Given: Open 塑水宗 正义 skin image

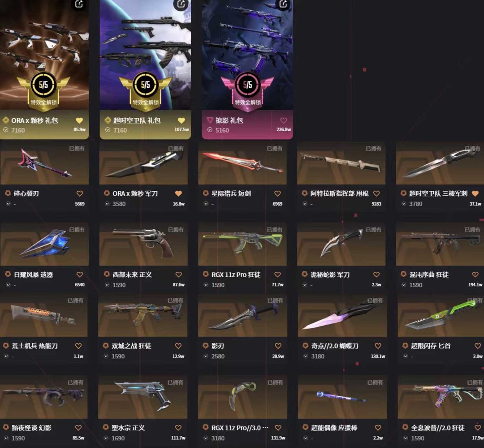Looking at the screenshot, I should (x=143, y=397).
